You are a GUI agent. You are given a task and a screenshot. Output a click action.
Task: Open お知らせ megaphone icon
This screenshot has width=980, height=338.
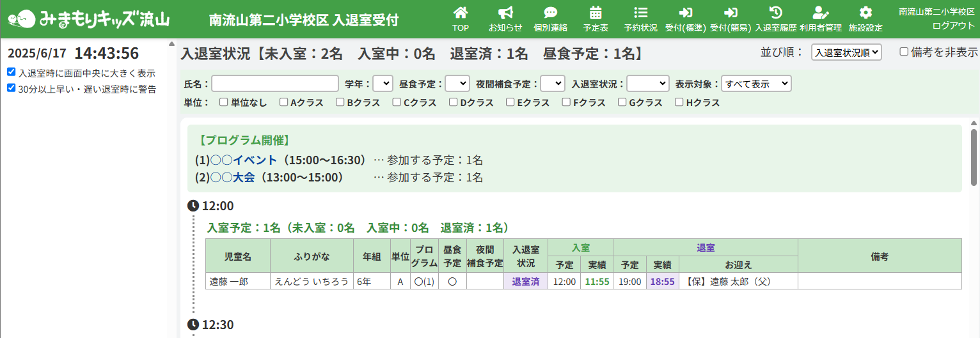point(505,13)
